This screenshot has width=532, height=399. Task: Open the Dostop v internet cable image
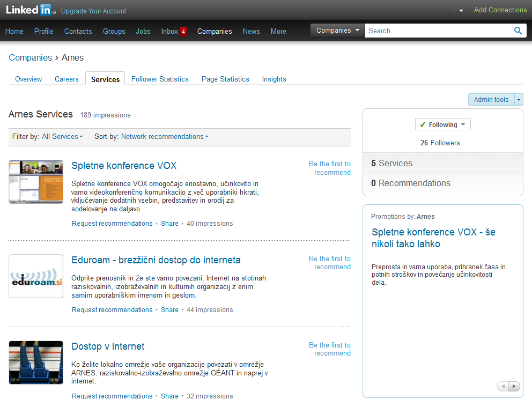pyautogui.click(x=36, y=363)
